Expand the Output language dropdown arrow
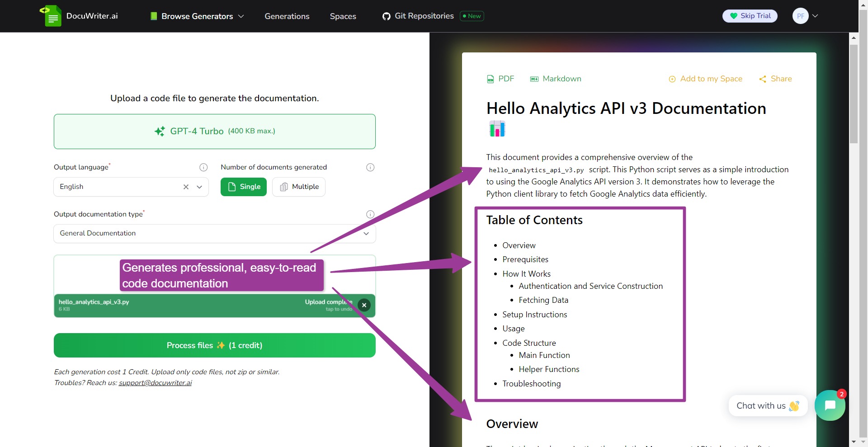This screenshot has height=447, width=868. click(x=199, y=187)
